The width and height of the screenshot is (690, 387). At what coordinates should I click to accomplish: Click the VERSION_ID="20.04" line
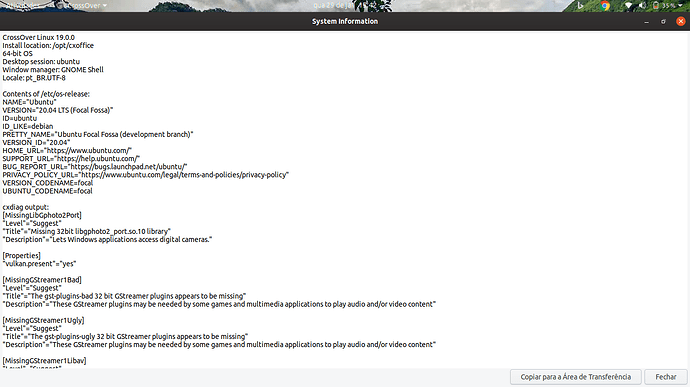tap(36, 143)
